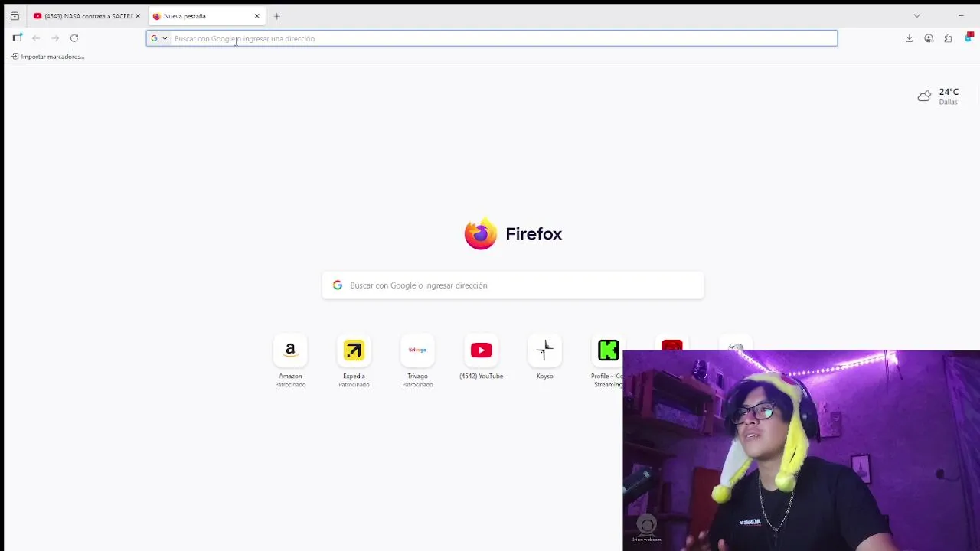The height and width of the screenshot is (551, 980).
Task: Minimize the Firefox window
Action: tap(961, 16)
